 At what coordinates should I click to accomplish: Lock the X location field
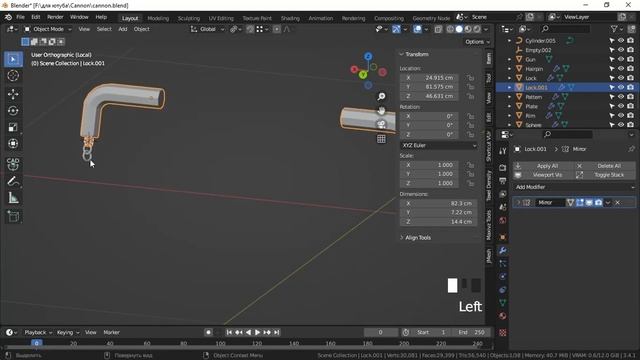471,78
